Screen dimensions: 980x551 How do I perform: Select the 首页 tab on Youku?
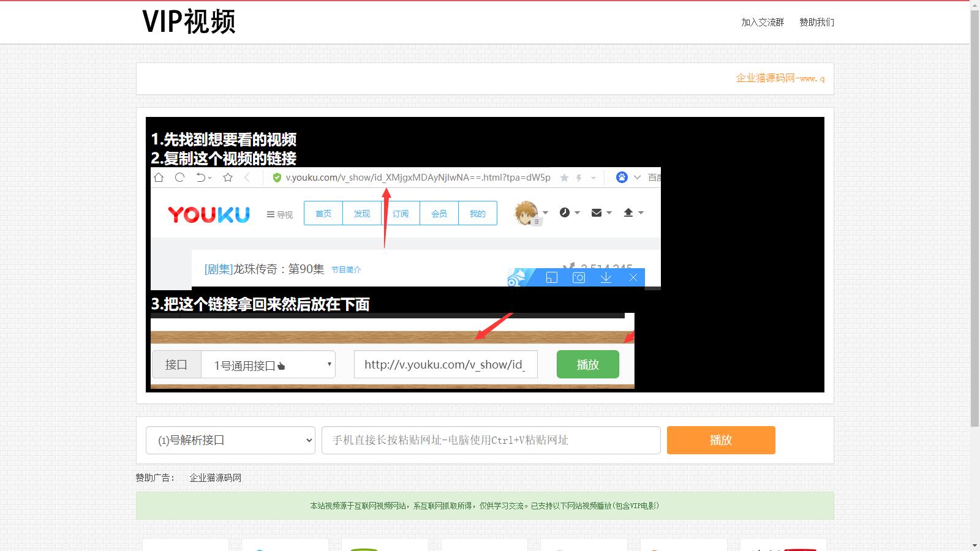pos(323,214)
